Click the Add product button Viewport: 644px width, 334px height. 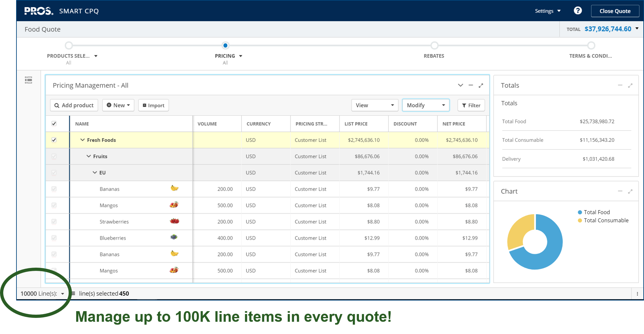(74, 105)
